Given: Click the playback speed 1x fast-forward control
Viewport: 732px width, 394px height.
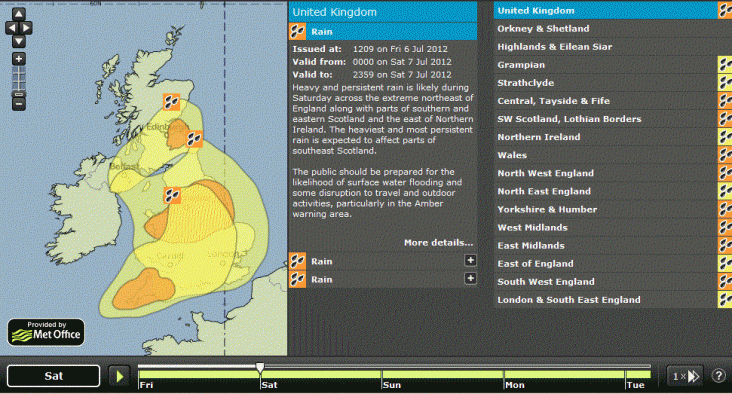Looking at the screenshot, I should pyautogui.click(x=685, y=376).
